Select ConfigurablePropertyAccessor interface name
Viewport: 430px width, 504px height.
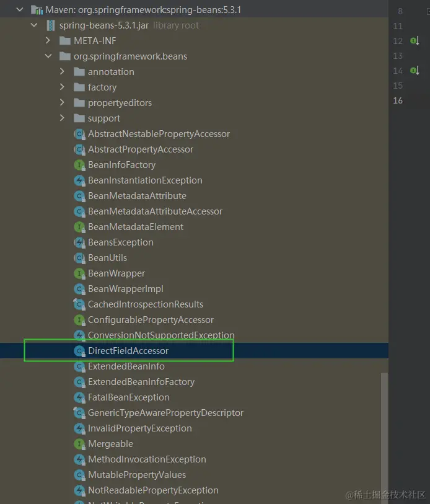point(151,320)
